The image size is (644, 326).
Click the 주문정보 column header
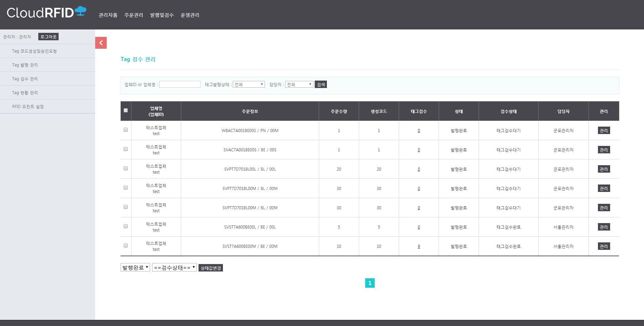pyautogui.click(x=250, y=111)
